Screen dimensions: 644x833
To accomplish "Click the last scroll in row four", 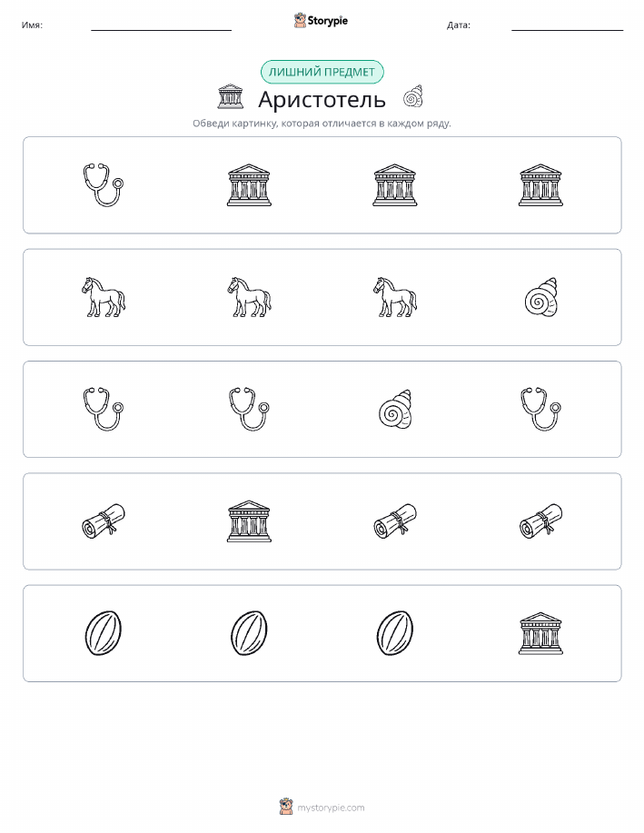I will (541, 521).
